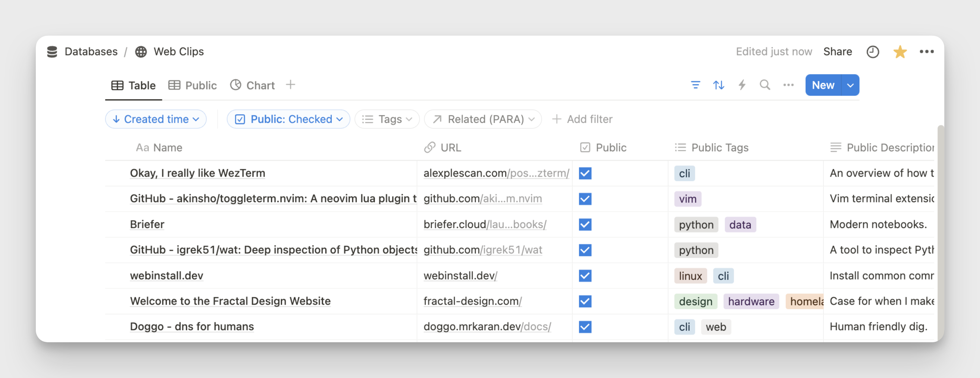Click the Databases stack icon in breadcrumb
The image size is (980, 378).
(x=52, y=52)
